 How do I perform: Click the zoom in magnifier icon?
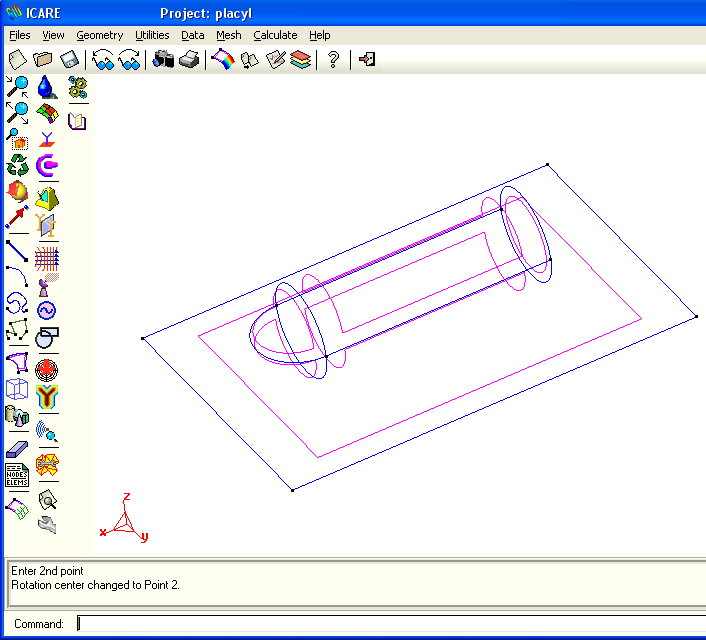click(18, 86)
